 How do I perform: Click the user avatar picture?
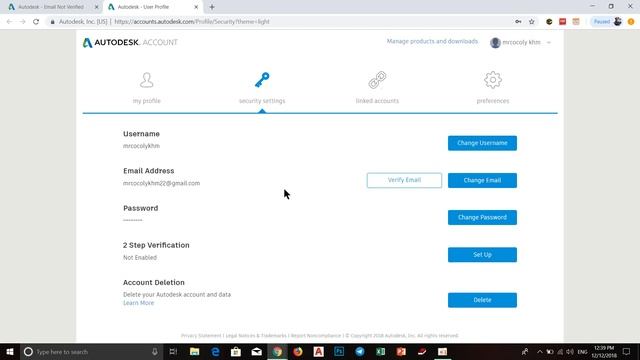click(495, 42)
